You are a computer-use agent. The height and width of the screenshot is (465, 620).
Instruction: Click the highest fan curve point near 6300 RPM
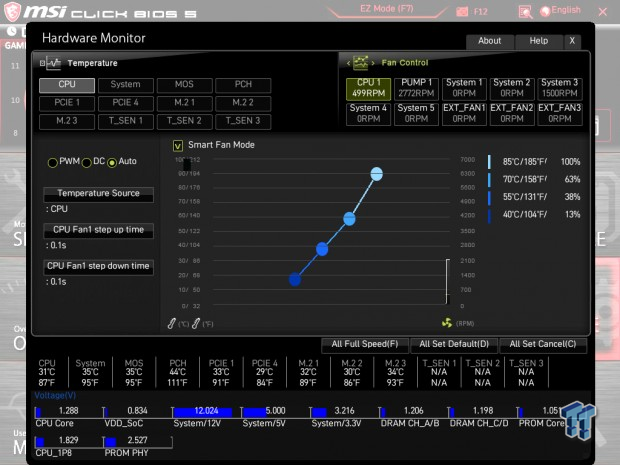pyautogui.click(x=376, y=174)
